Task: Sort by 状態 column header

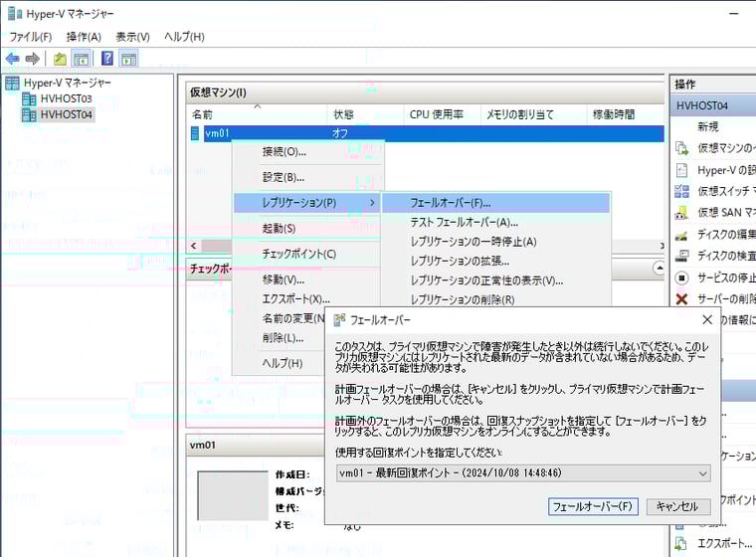Action: coord(365,114)
